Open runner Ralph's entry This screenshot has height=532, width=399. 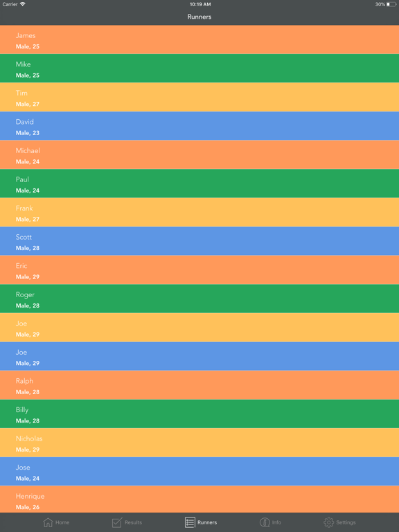coord(199,385)
